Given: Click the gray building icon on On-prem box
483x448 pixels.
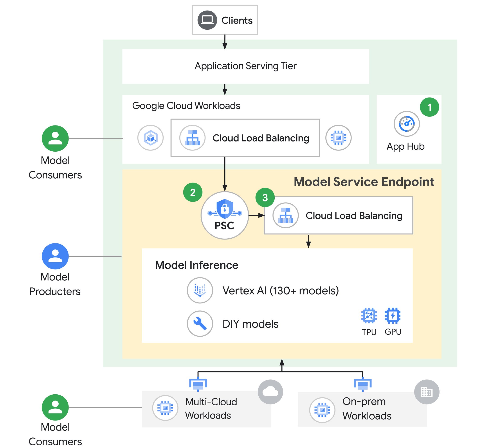Looking at the screenshot, I should tap(426, 392).
